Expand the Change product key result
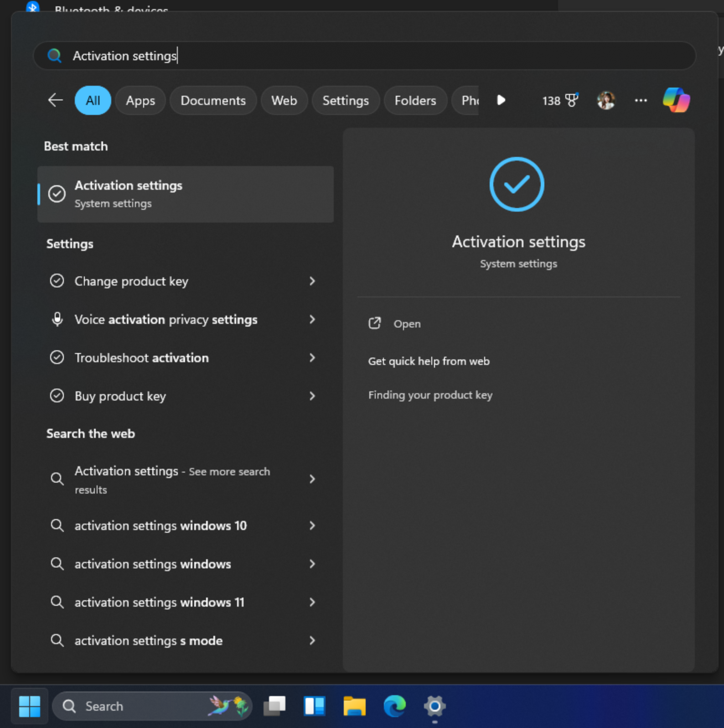Image resolution: width=724 pixels, height=728 pixels. (x=312, y=281)
